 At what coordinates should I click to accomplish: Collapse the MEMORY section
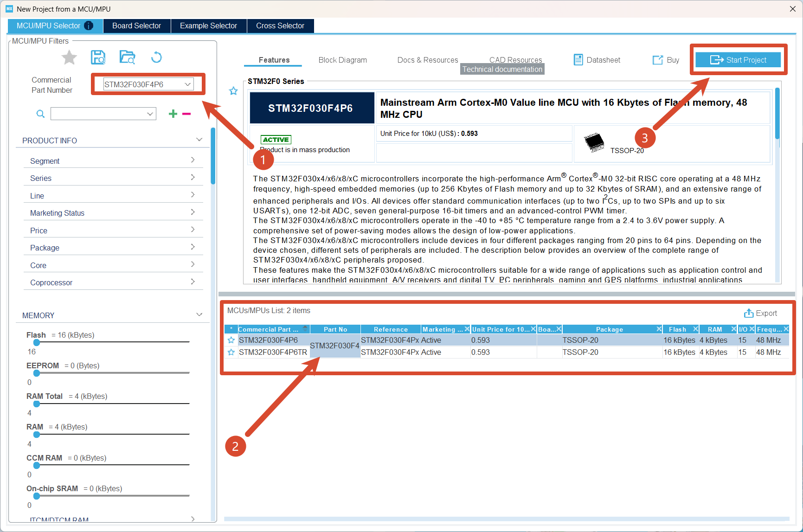click(199, 314)
